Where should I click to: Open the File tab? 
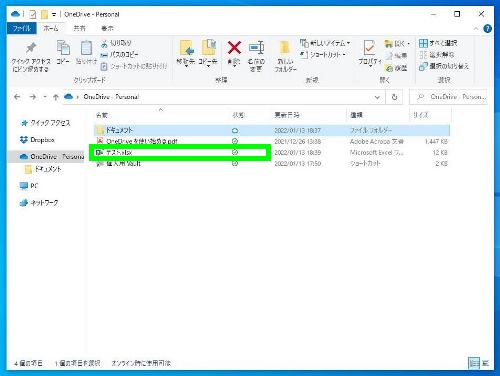tap(22, 28)
